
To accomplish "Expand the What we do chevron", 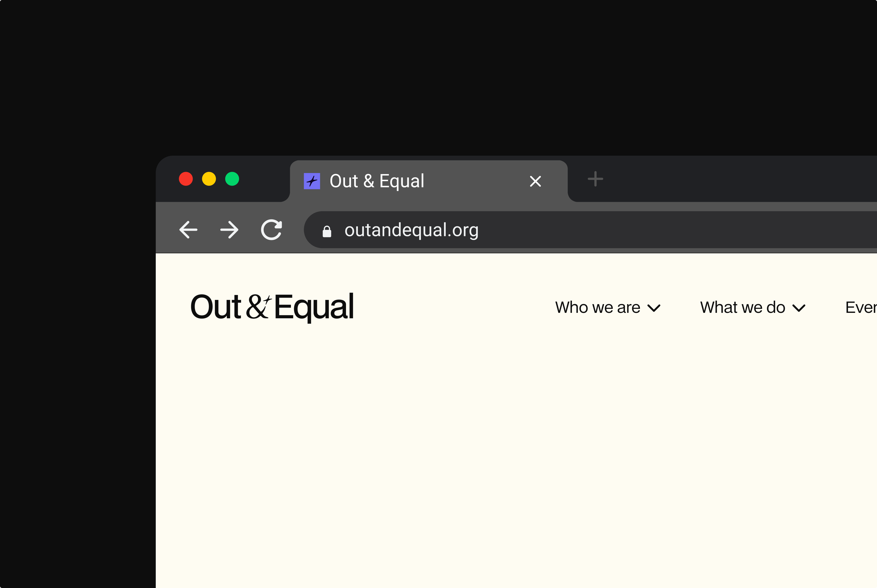I will [799, 308].
